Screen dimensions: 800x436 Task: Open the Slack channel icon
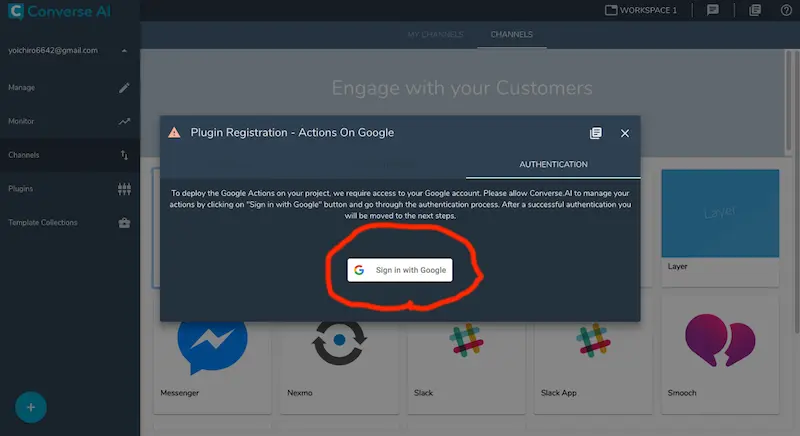[x=466, y=340]
